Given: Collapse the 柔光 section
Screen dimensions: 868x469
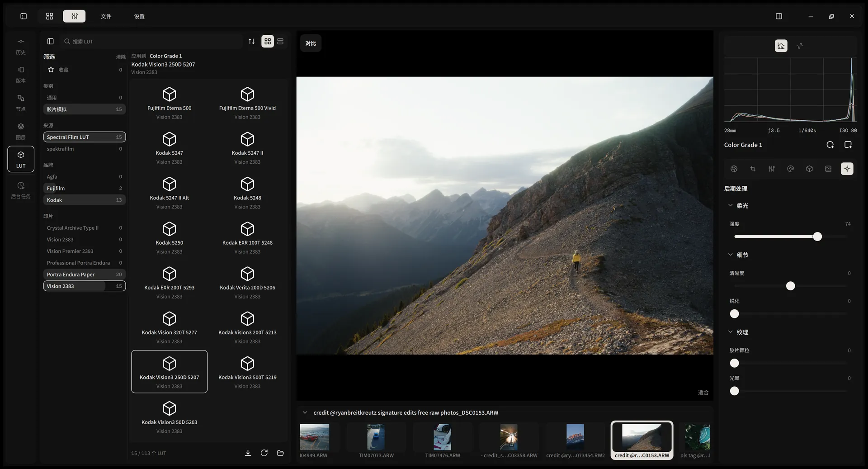Looking at the screenshot, I should (730, 205).
